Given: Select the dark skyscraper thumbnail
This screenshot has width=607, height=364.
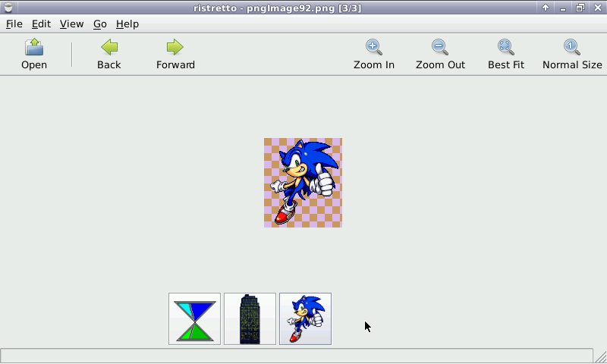Looking at the screenshot, I should pos(250,319).
